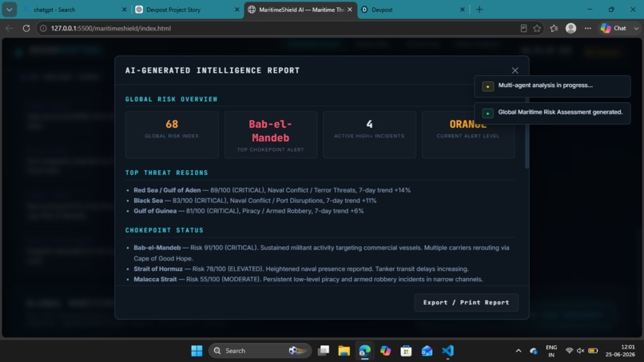Open Copilot Chat button
Screen dimensions: 644x362
[614, 28]
